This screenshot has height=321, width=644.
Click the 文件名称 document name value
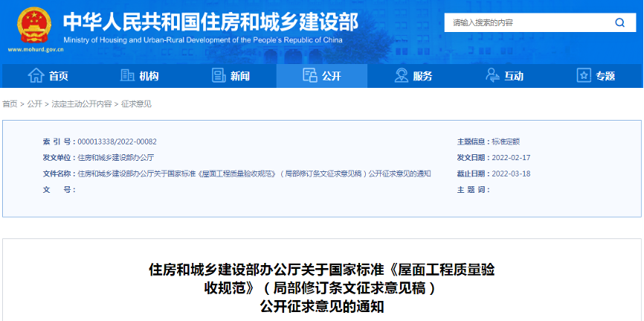[x=254, y=174]
